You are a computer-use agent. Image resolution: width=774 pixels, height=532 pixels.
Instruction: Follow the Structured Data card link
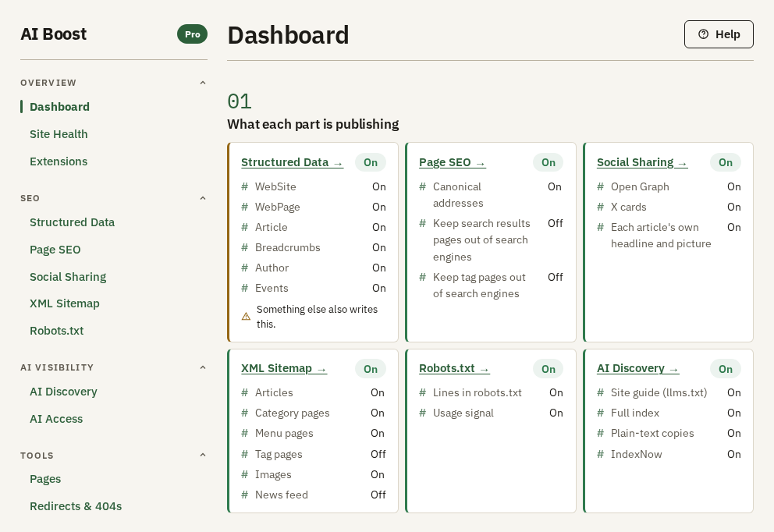292,162
